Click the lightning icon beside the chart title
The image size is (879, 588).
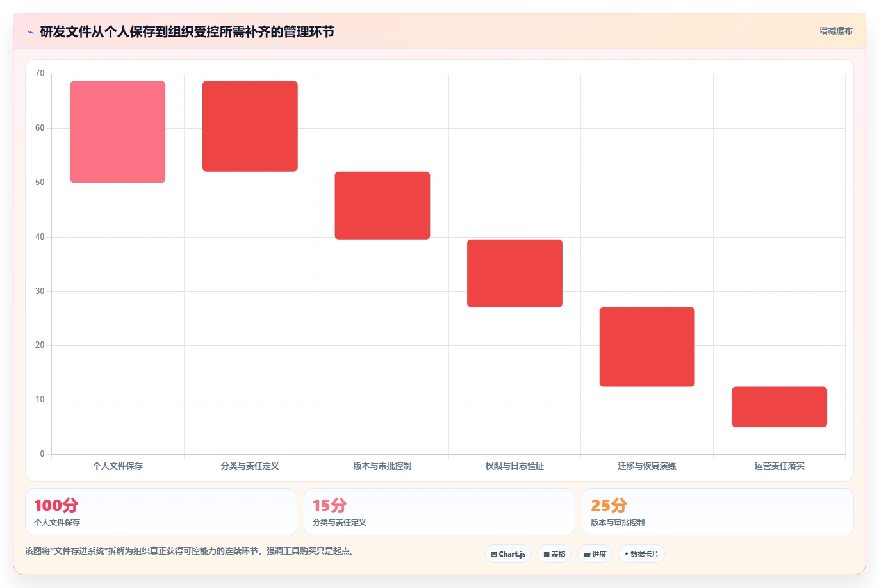click(x=30, y=32)
